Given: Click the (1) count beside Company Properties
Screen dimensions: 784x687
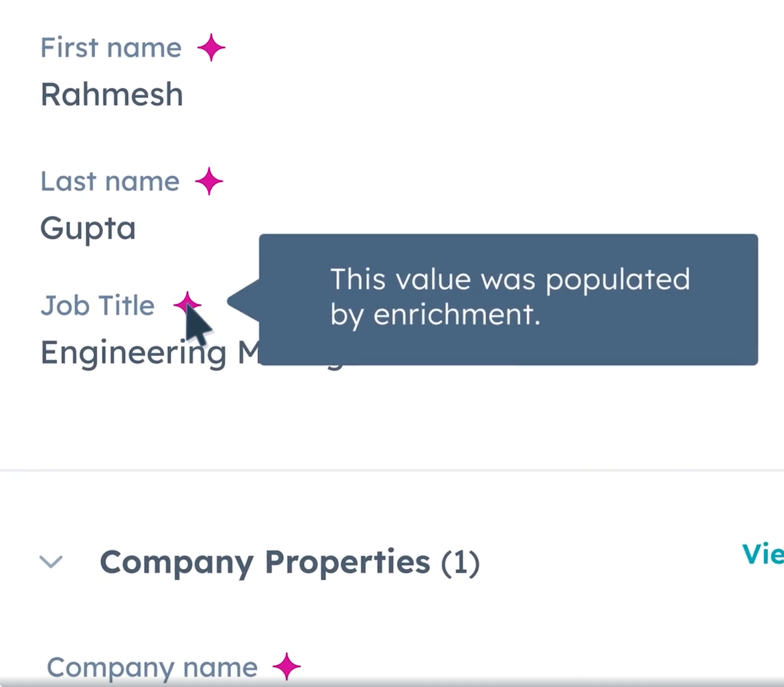Looking at the screenshot, I should tap(461, 564).
